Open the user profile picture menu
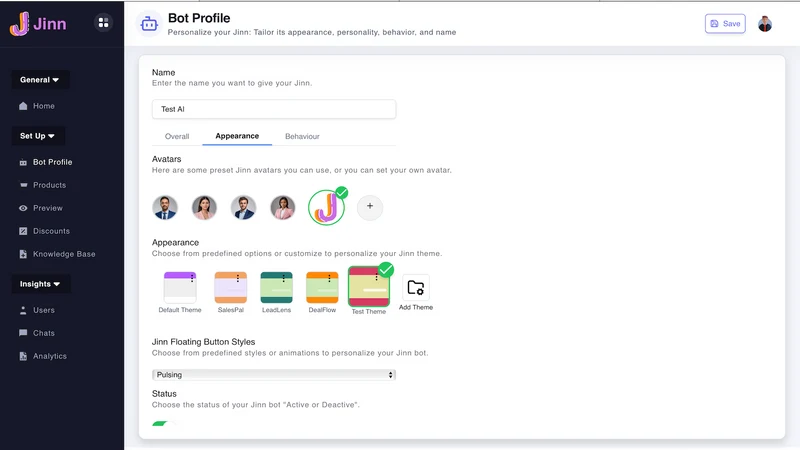This screenshot has height=450, width=800. (x=765, y=24)
